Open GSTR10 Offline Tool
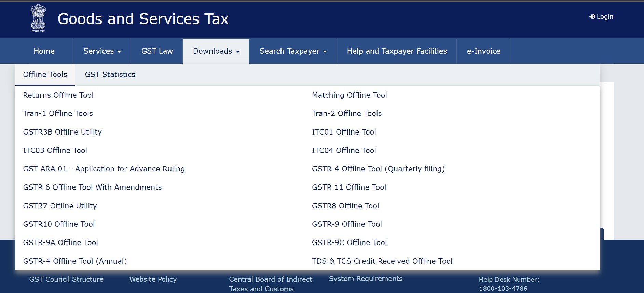Screen dimensions: 644x293 59,224
